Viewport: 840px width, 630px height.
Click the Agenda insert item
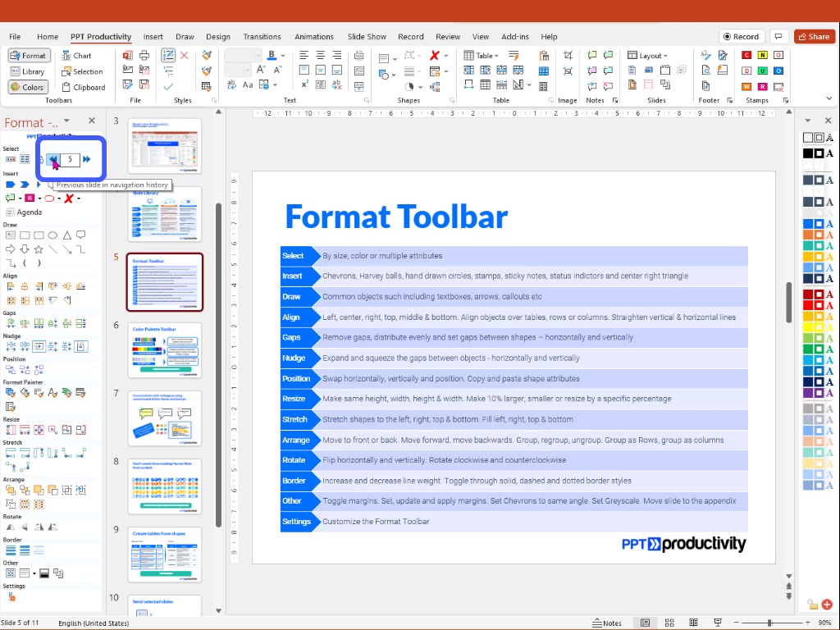(x=24, y=212)
